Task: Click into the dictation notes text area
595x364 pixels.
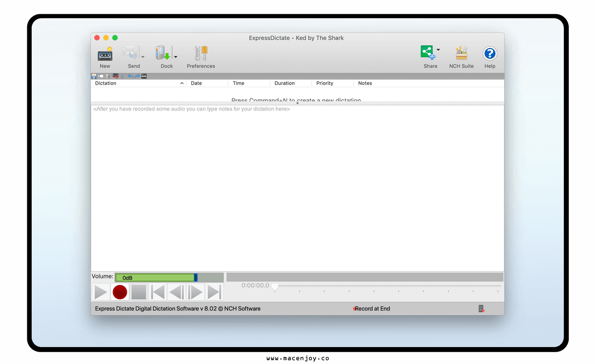Action: click(x=297, y=188)
